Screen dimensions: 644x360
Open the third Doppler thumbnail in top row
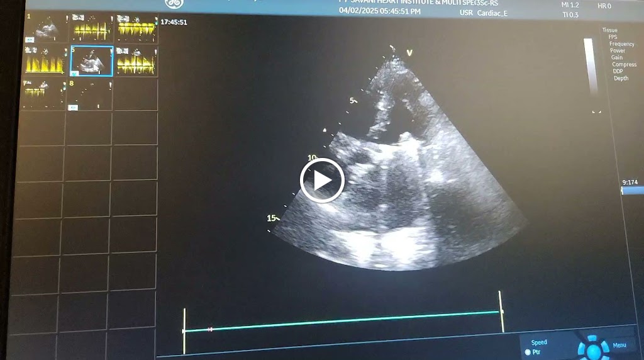136,28
